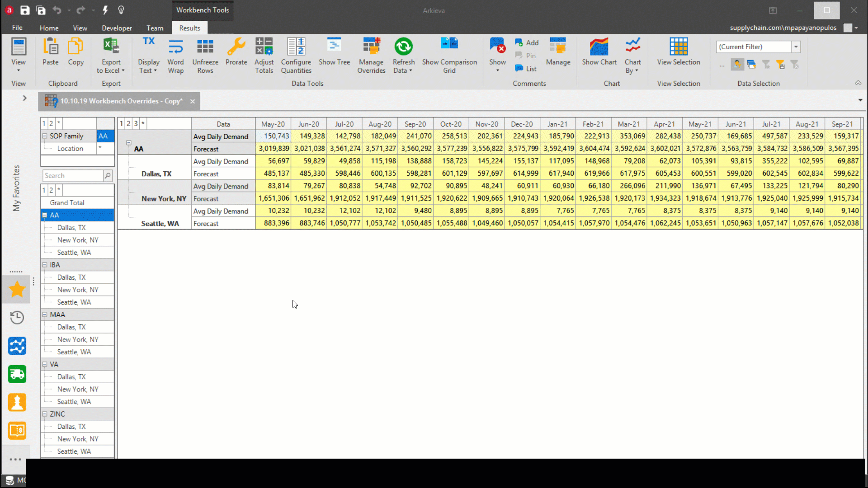Click the orange chess pawn sidebar icon
Screen dimensions: 868x488
(17, 402)
